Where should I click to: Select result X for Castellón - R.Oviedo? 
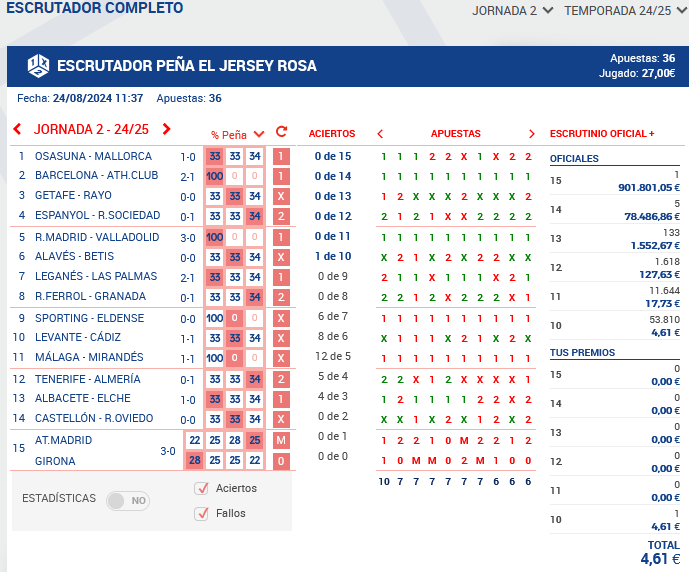click(281, 419)
